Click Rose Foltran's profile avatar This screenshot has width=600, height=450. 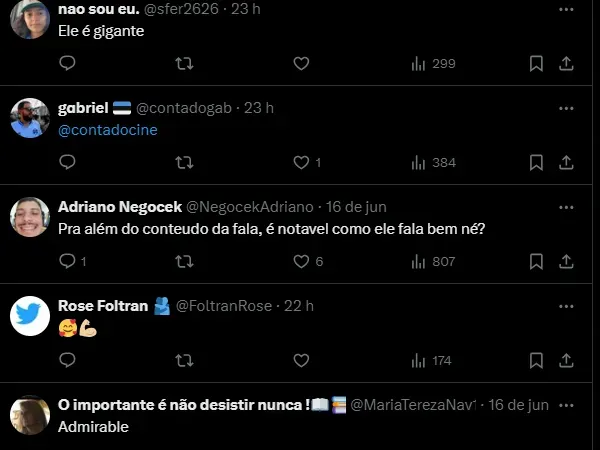[x=30, y=316]
